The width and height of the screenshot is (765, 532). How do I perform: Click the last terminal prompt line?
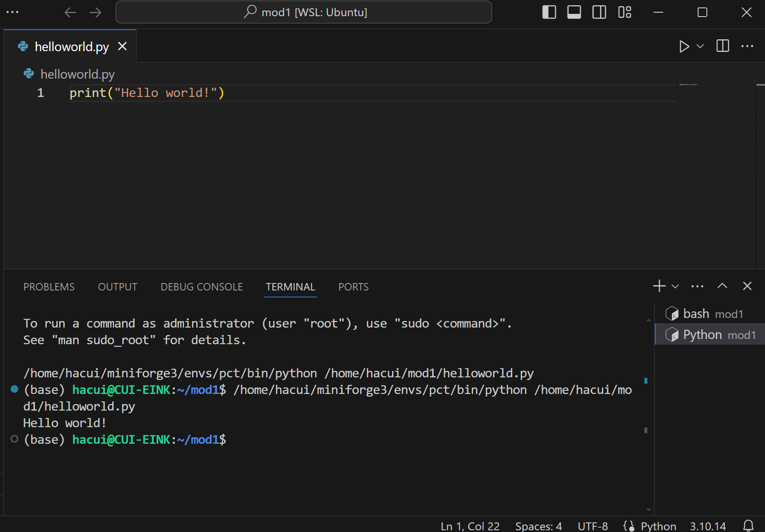[125, 439]
